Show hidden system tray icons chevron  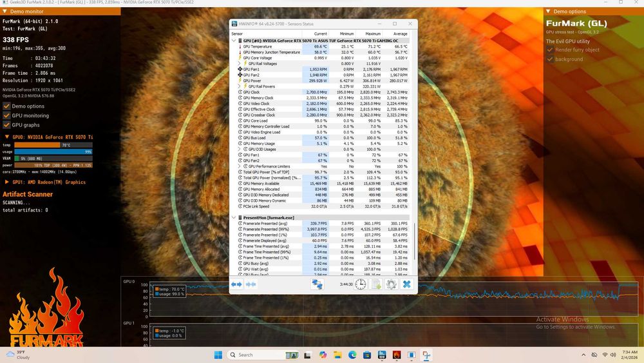583,355
